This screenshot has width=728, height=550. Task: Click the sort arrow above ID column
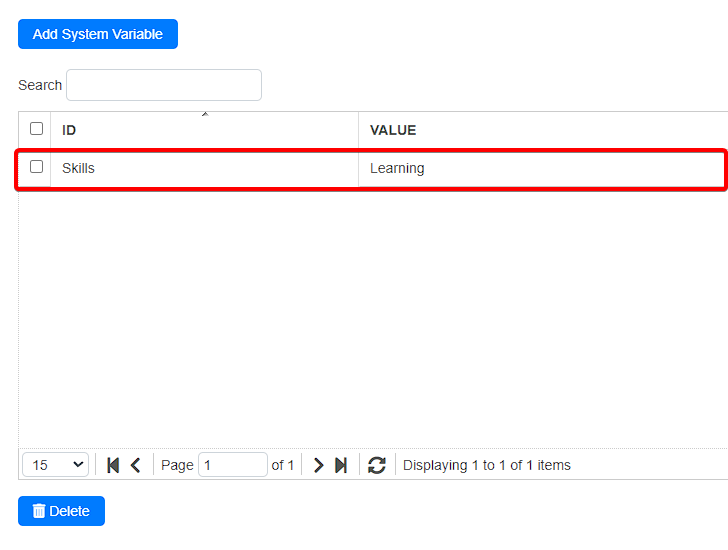[x=205, y=115]
